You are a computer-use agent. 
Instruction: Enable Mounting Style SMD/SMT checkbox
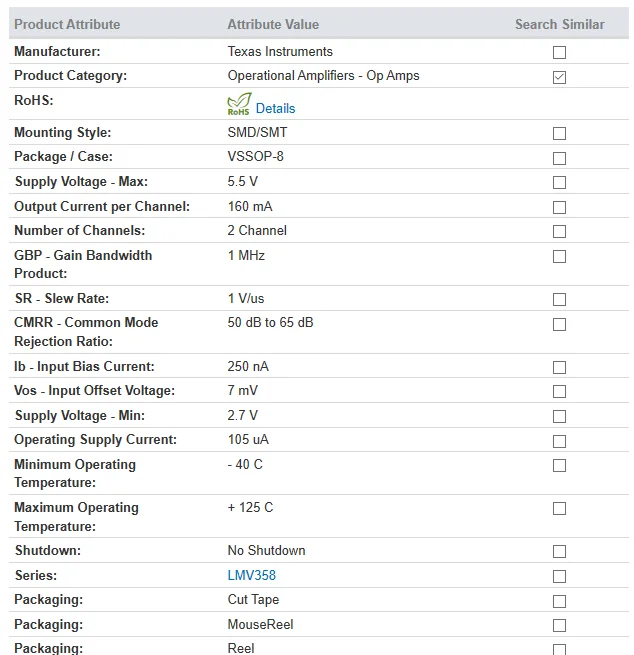559,134
